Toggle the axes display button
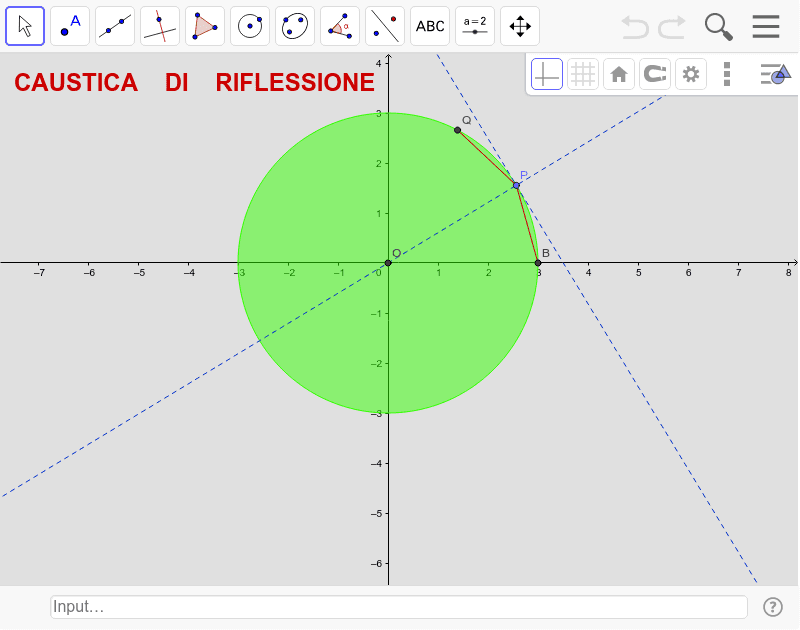The width and height of the screenshot is (800, 630). click(546, 74)
